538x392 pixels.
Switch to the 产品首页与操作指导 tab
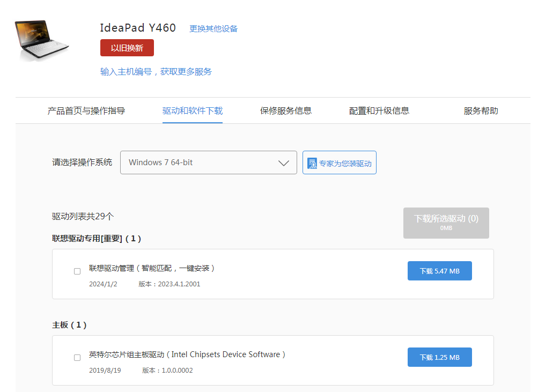(86, 111)
